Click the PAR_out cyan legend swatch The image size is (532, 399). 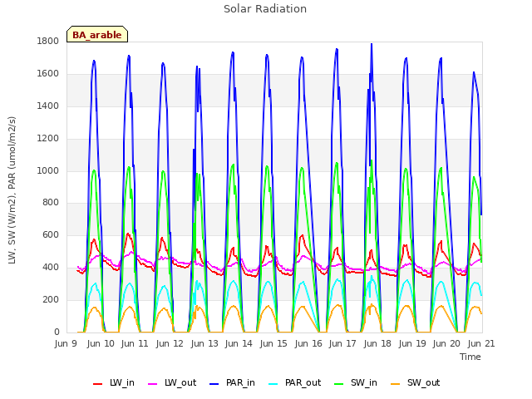(273, 384)
